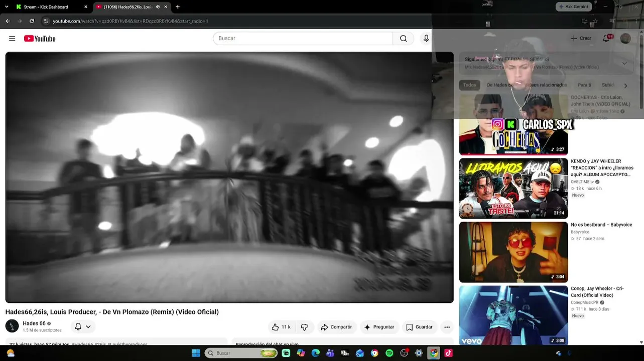
Task: Click the page scrollbar down arrow
Action: point(641,342)
